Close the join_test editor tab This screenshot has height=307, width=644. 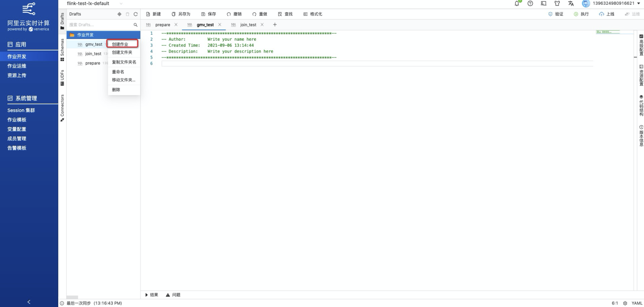click(x=262, y=25)
